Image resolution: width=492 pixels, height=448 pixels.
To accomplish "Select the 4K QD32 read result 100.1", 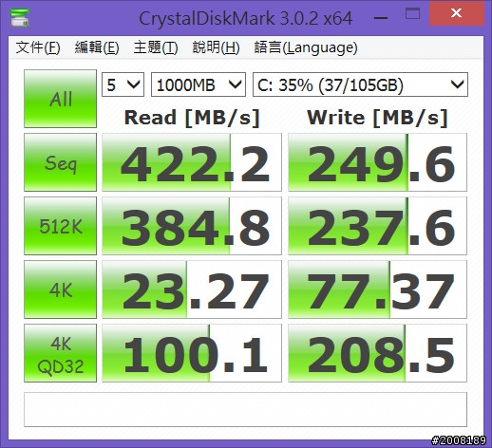I will pos(192,353).
